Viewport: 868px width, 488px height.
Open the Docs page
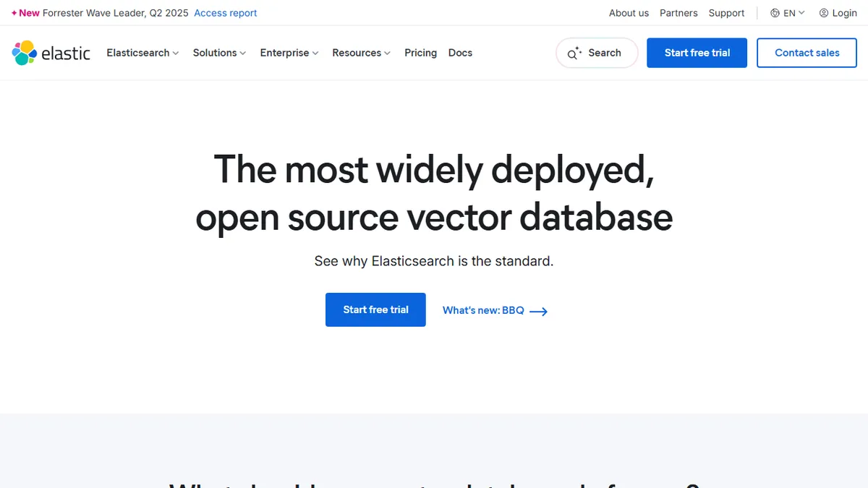click(x=460, y=53)
